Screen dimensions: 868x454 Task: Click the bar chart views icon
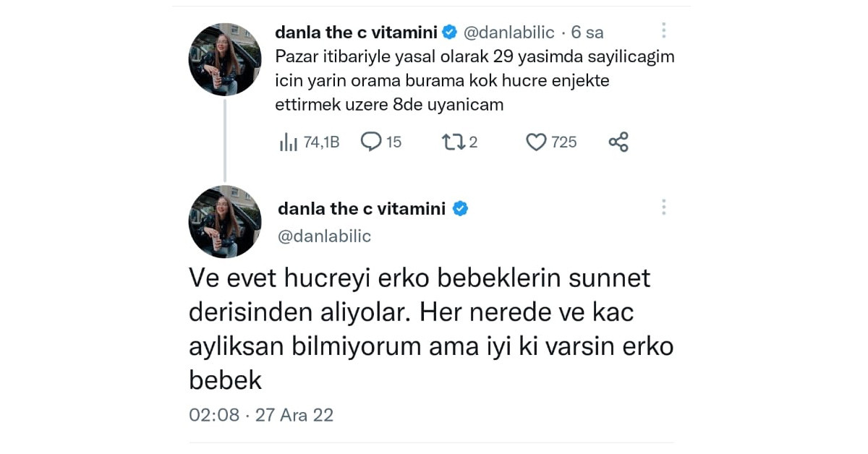[288, 142]
